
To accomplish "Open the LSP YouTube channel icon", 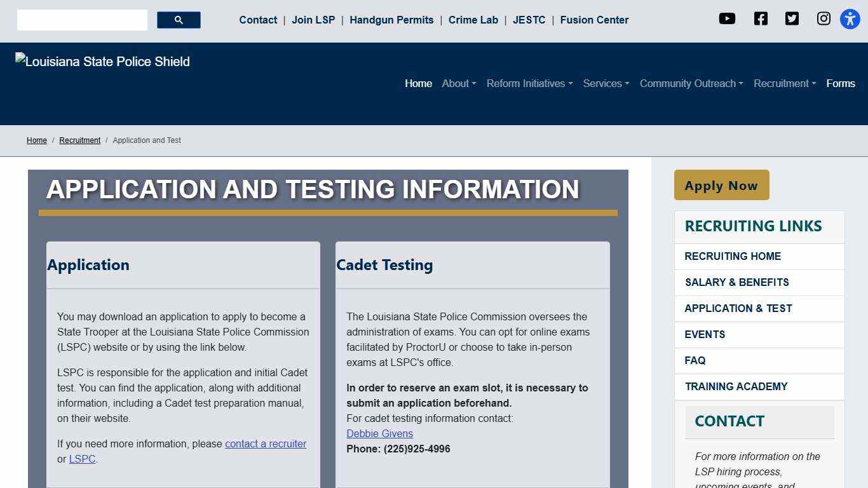I will tap(727, 18).
